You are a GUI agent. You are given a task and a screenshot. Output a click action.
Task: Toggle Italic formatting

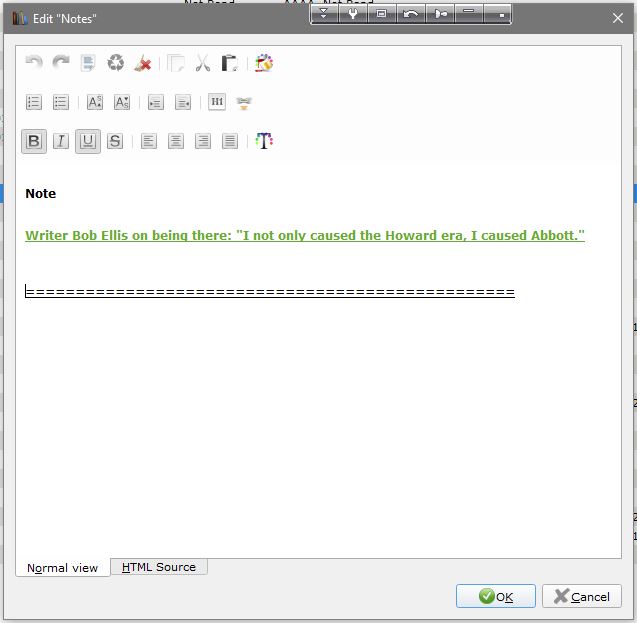[x=61, y=141]
